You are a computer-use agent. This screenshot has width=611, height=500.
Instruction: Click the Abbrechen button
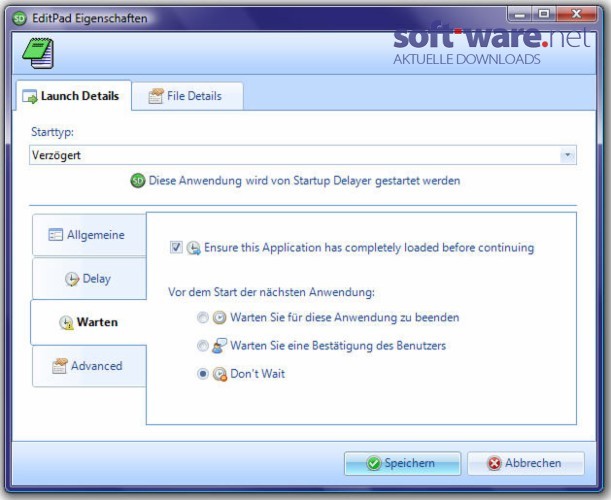coord(526,463)
